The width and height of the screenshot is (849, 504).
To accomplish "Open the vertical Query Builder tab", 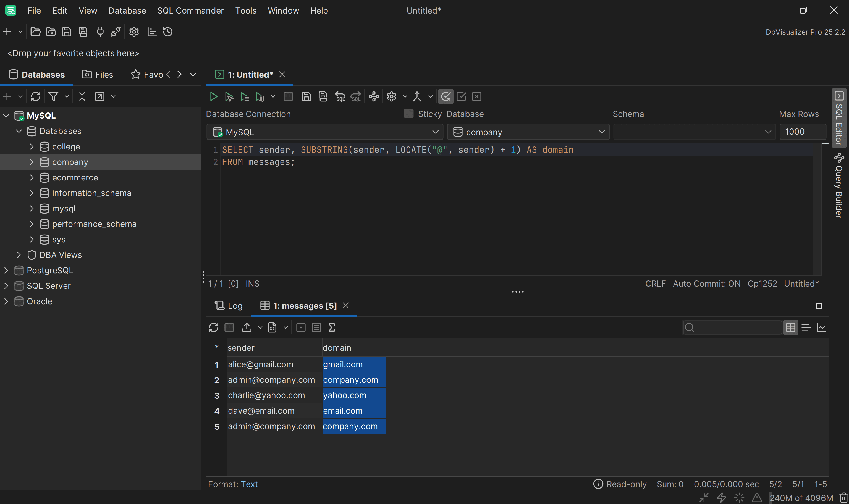I will [839, 186].
